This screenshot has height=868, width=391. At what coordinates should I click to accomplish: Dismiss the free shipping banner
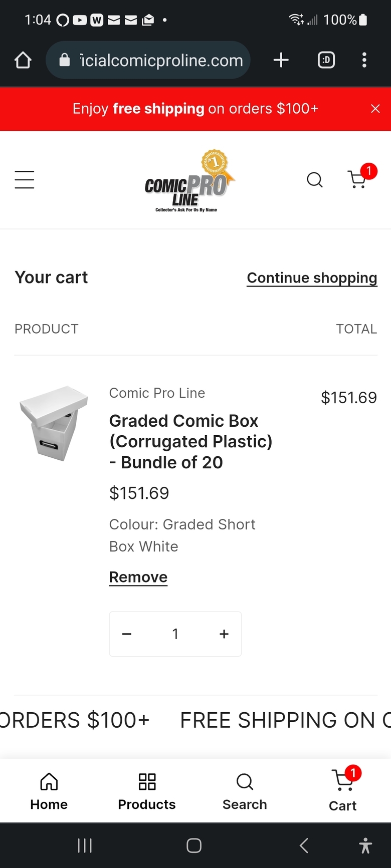(375, 109)
